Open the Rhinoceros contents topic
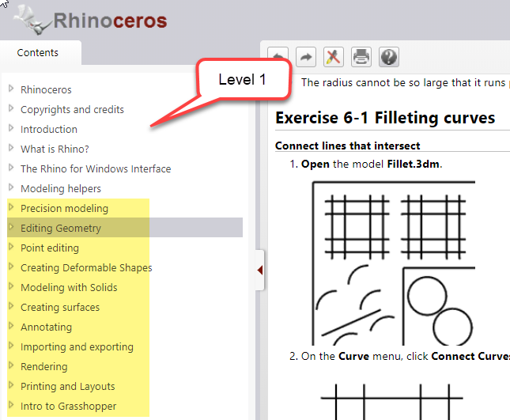Screen dimensions: 510x420 tap(46, 90)
